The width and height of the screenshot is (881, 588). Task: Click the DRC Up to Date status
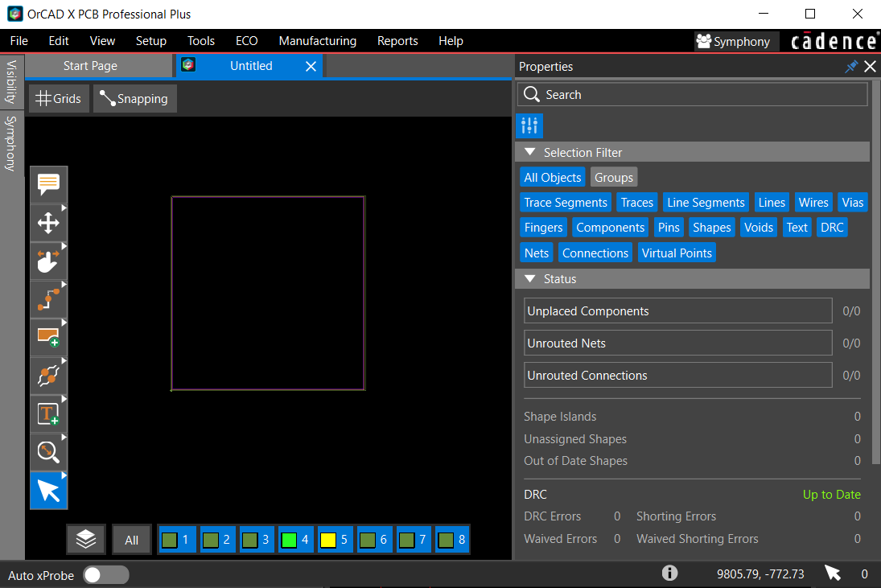point(831,495)
